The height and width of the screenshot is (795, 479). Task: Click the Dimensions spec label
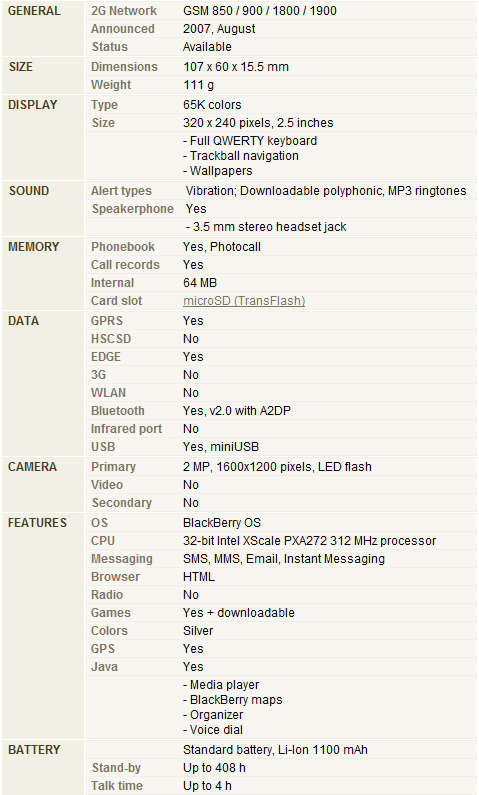tap(124, 67)
